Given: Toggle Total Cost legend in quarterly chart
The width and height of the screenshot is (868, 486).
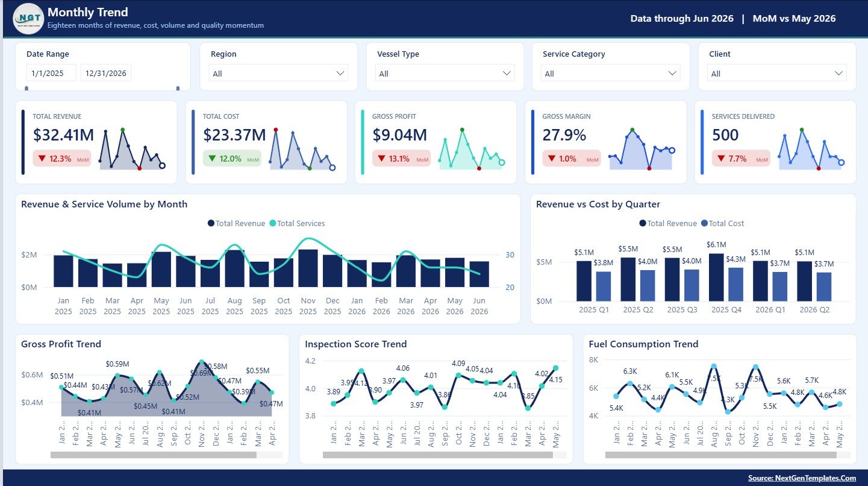Looking at the screenshot, I should pyautogui.click(x=722, y=223).
